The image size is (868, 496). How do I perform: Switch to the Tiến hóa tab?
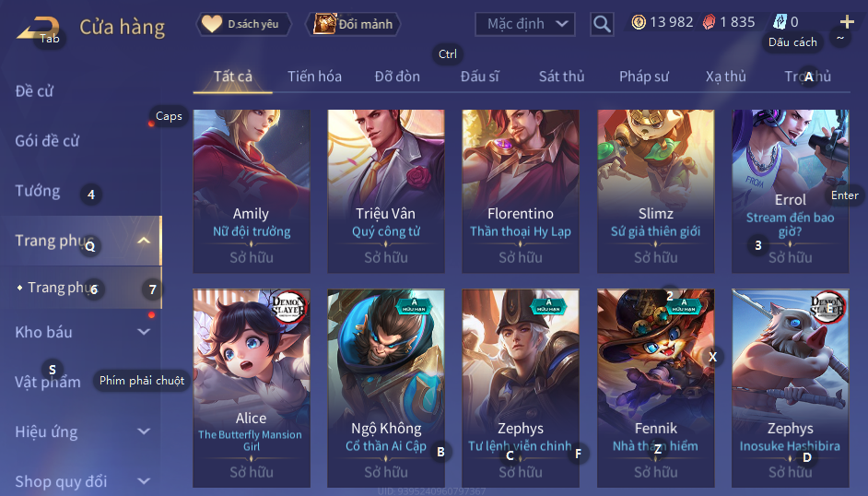point(314,77)
